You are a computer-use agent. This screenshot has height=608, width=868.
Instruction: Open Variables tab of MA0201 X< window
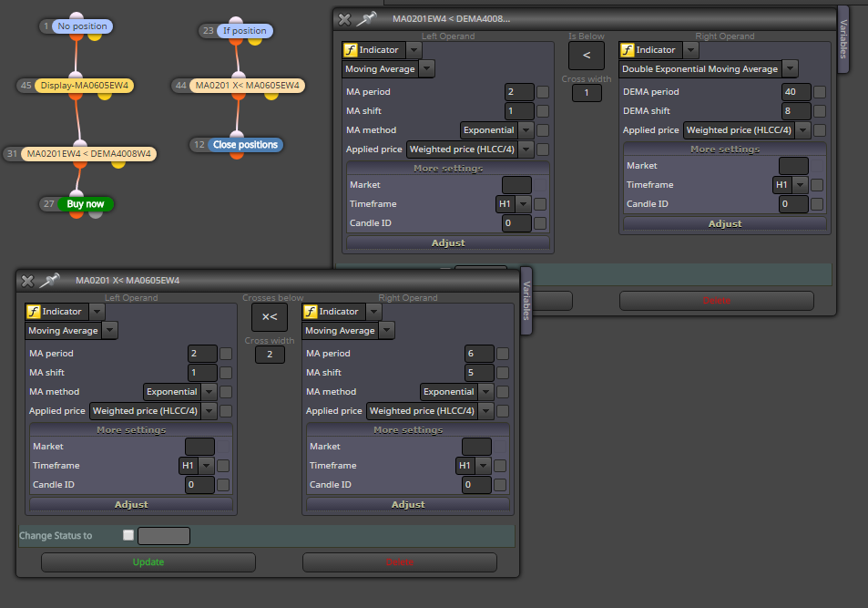click(526, 301)
